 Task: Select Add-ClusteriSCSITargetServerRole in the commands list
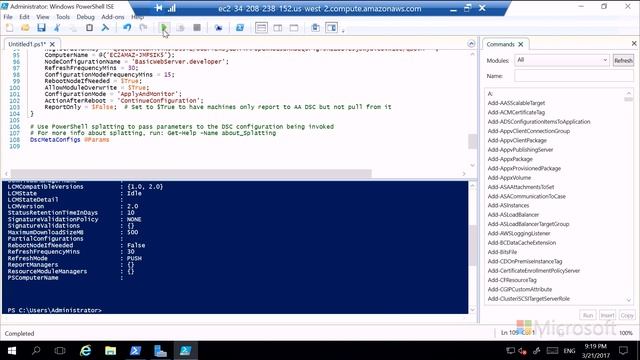tap(529, 299)
